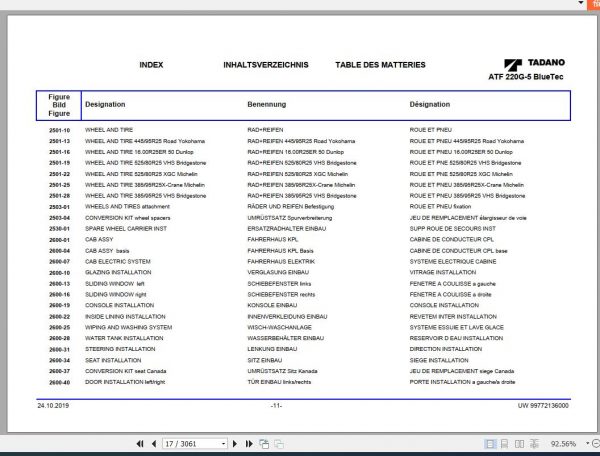
Task: Click SLIDING WINDOW left
Action: [115, 284]
